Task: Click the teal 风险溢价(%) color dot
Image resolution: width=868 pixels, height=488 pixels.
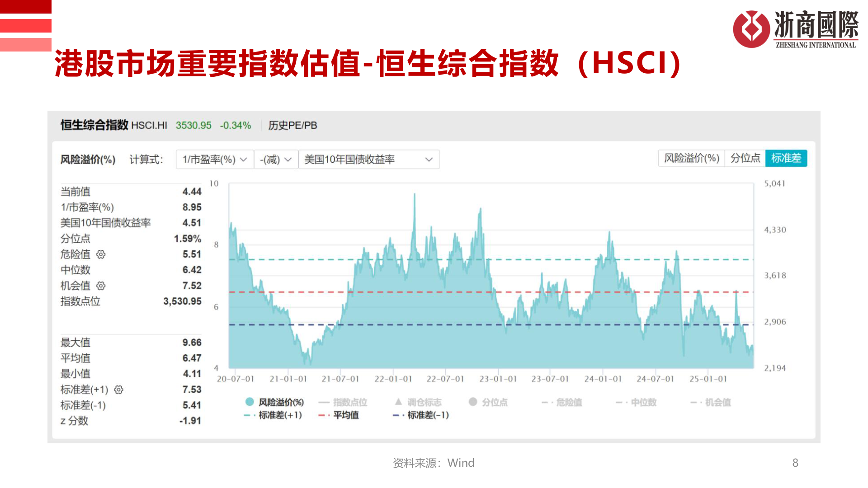Action: coord(249,402)
